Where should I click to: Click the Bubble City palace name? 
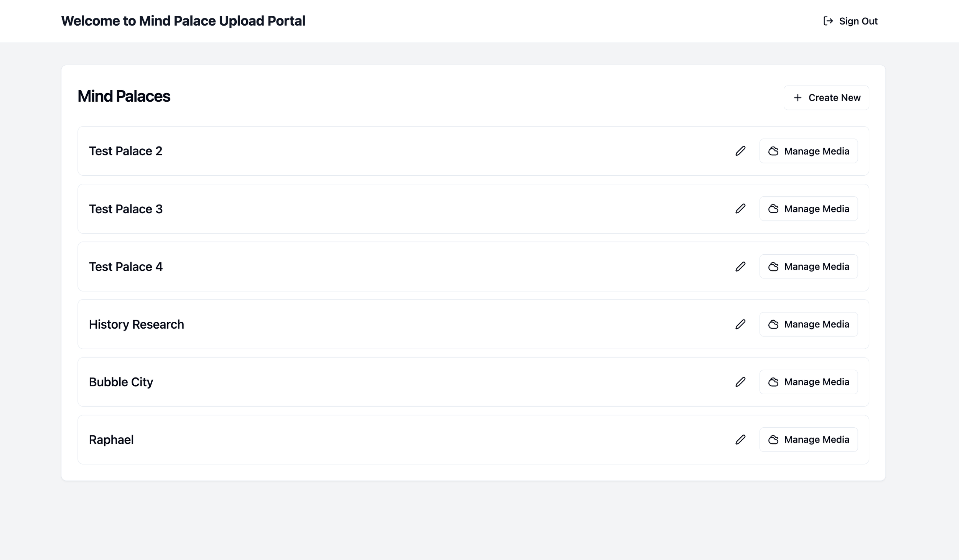(x=121, y=382)
